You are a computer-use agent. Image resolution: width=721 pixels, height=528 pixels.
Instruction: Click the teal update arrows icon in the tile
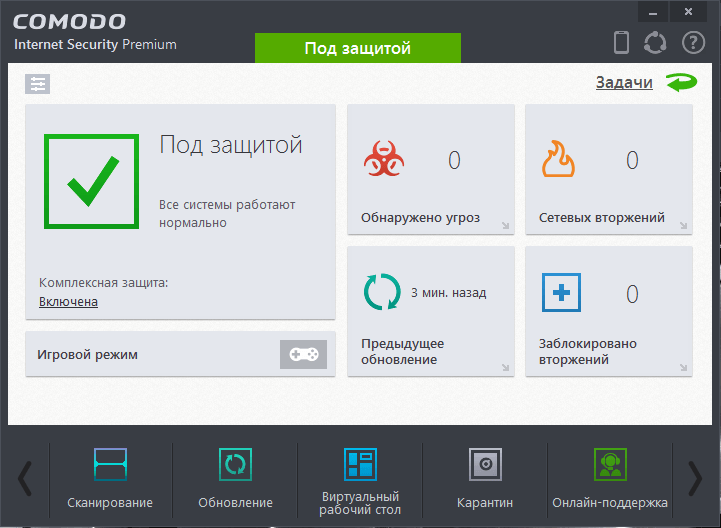tap(382, 292)
